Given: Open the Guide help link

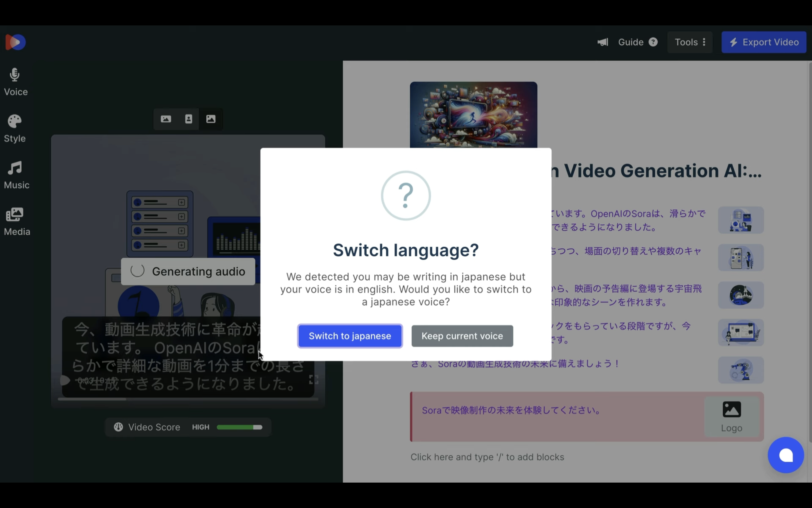Looking at the screenshot, I should tap(637, 42).
